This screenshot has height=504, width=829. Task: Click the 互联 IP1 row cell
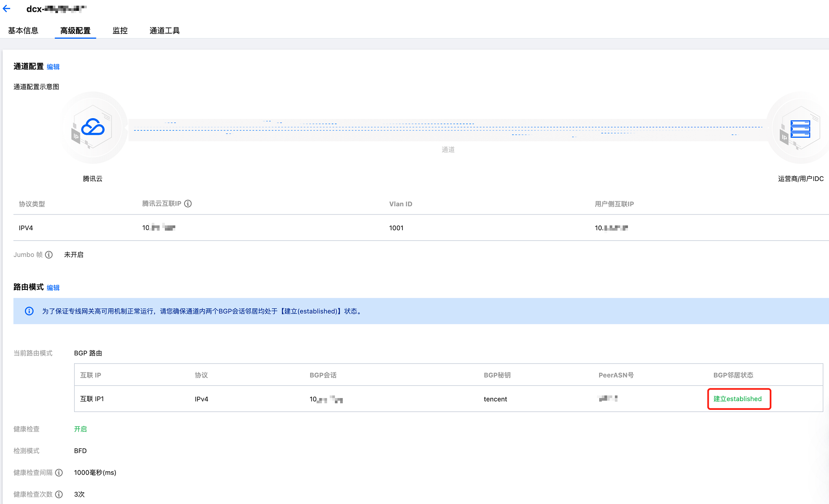(92, 399)
